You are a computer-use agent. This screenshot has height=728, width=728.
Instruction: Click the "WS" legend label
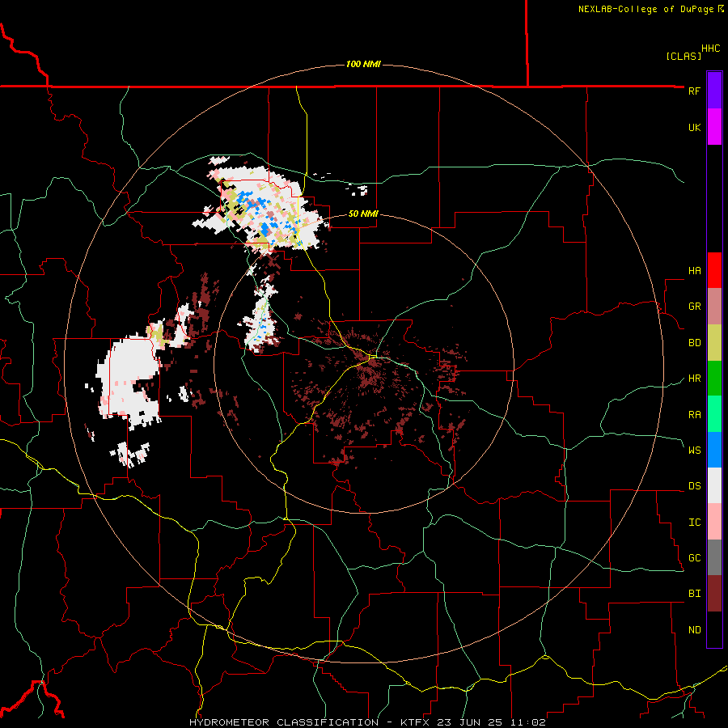pyautogui.click(x=694, y=451)
